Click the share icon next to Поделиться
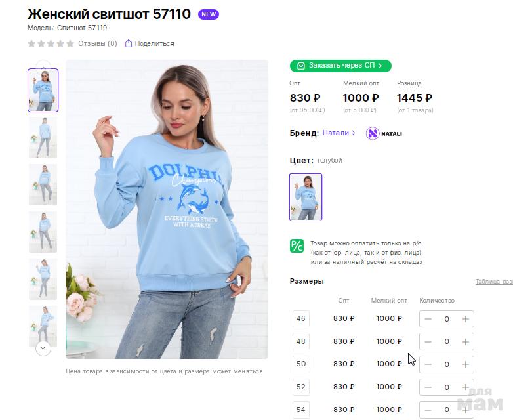 point(129,44)
